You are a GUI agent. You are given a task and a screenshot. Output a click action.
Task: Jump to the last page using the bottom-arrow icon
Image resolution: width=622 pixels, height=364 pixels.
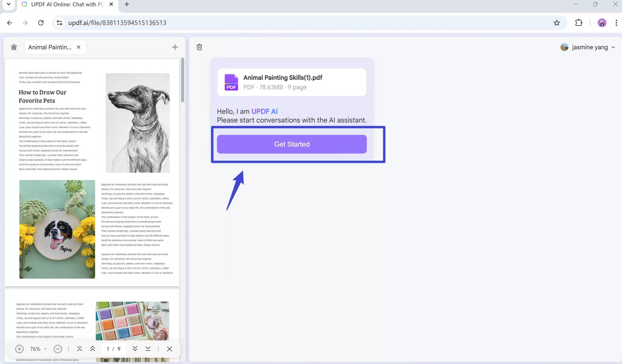pyautogui.click(x=148, y=349)
